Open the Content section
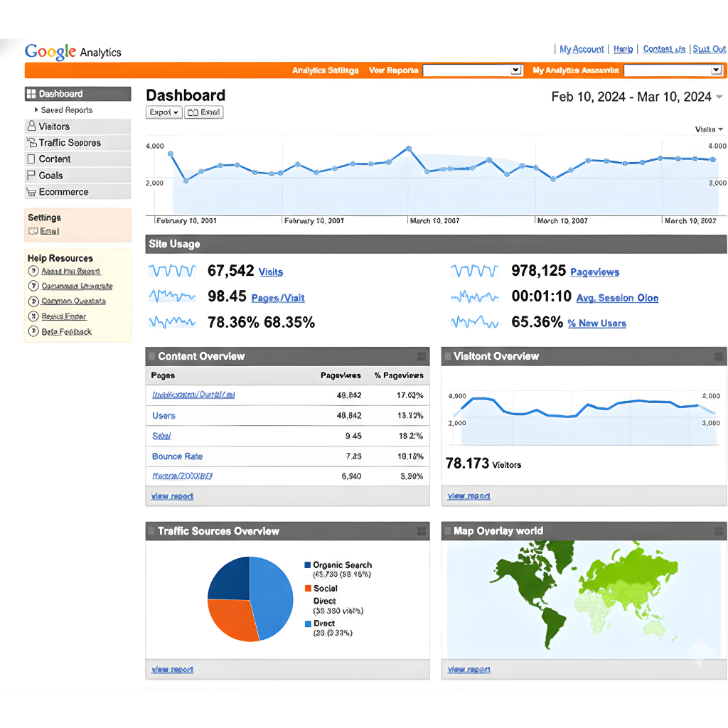Image resolution: width=728 pixels, height=728 pixels. [77, 159]
